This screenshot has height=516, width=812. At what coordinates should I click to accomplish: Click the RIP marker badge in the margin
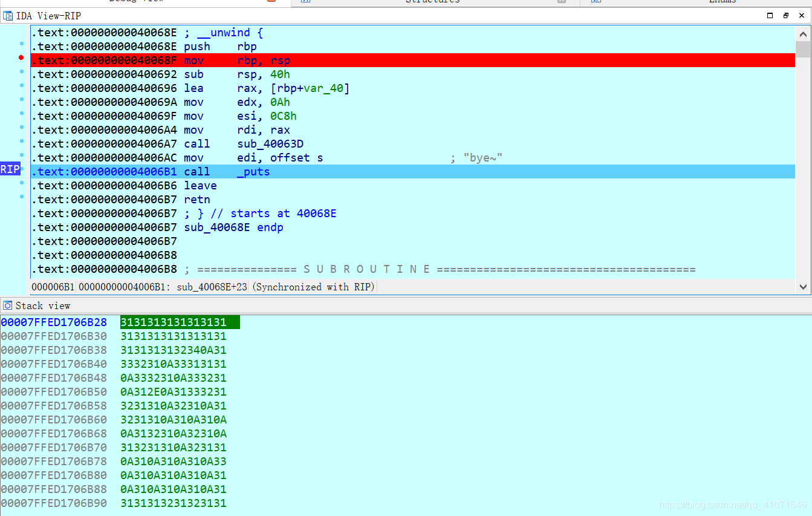pos(10,168)
